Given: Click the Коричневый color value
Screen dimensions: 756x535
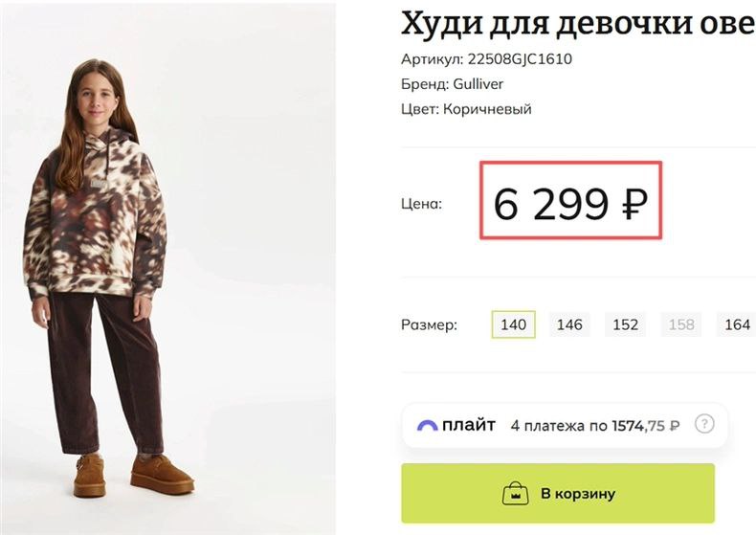Looking at the screenshot, I should (487, 109).
